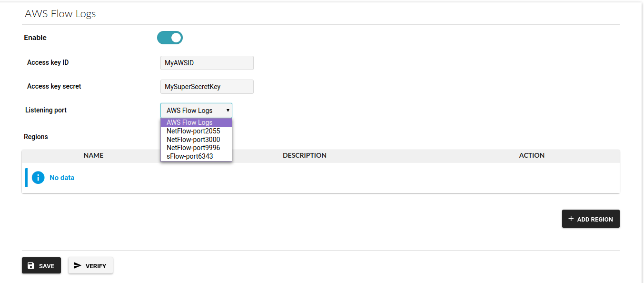Click the NAME column header
The image size is (644, 283).
(x=93, y=155)
